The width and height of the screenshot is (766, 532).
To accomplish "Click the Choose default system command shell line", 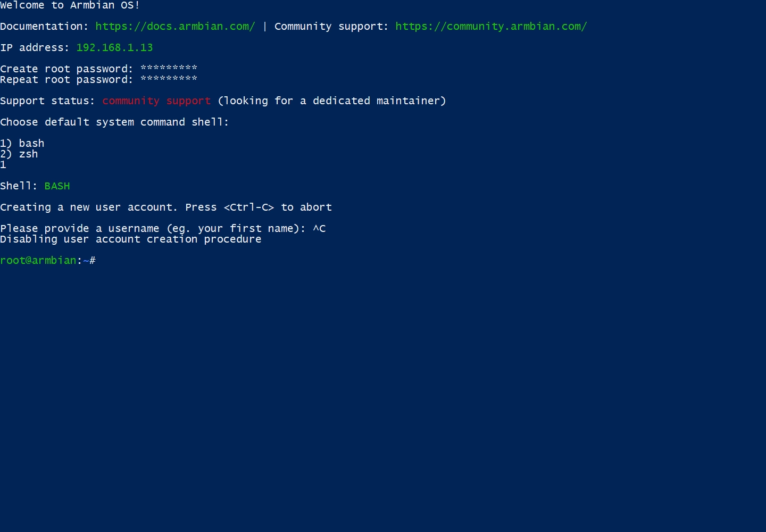I will tap(114, 122).
